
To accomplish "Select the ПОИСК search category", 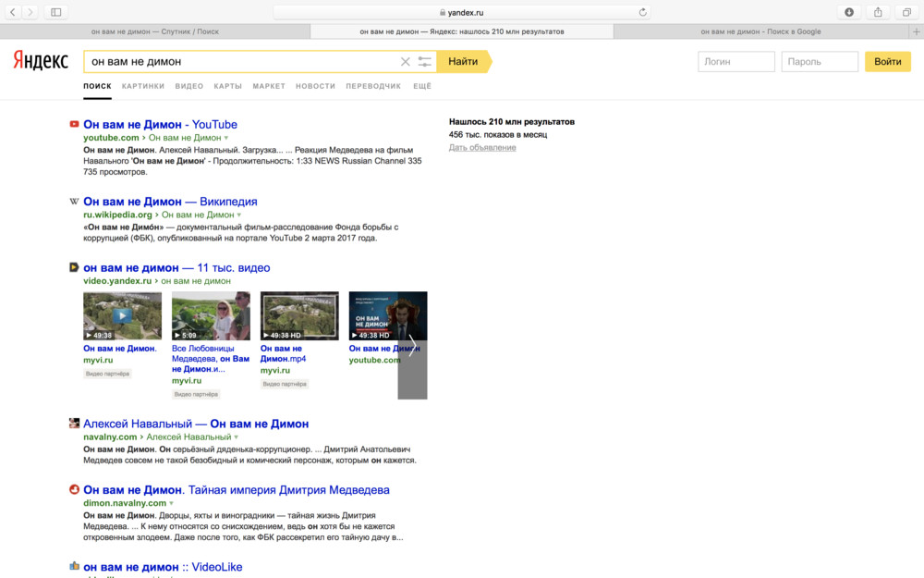I will [x=97, y=86].
